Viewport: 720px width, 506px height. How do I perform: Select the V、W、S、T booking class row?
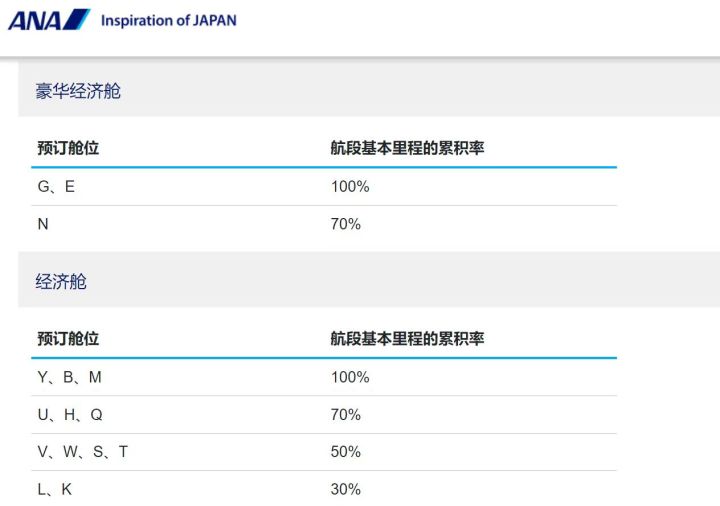pyautogui.click(x=324, y=452)
